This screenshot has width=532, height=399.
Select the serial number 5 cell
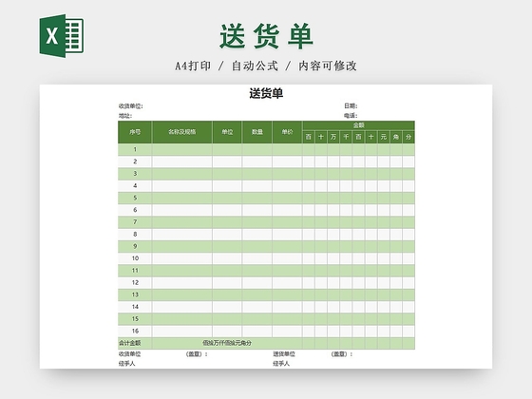point(135,198)
